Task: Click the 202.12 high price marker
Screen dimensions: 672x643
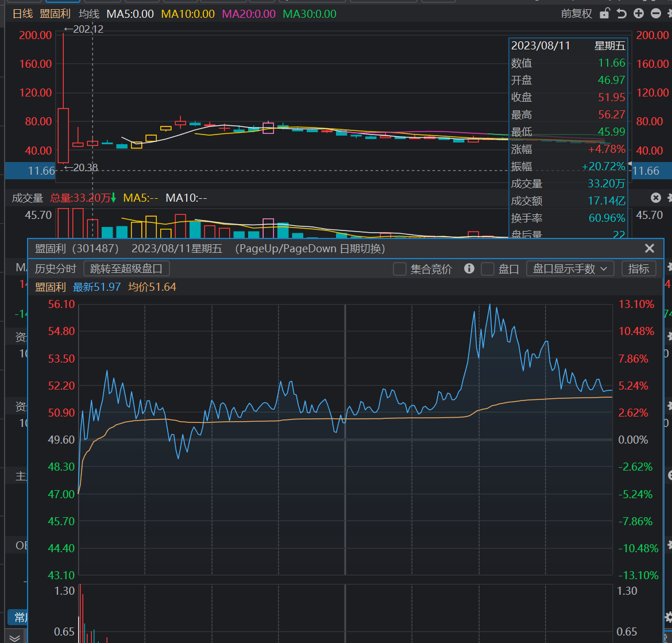Action: (88, 29)
